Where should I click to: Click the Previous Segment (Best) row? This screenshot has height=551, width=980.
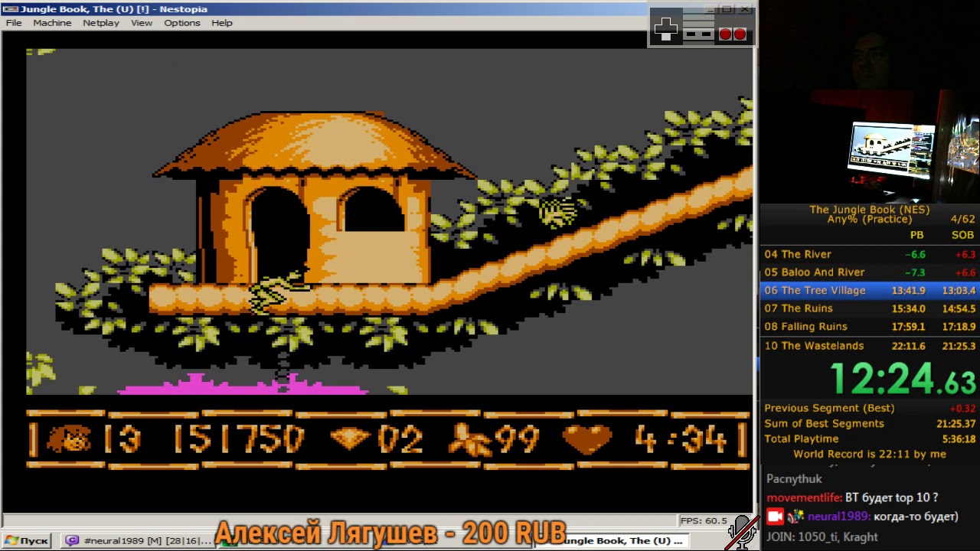(x=870, y=408)
